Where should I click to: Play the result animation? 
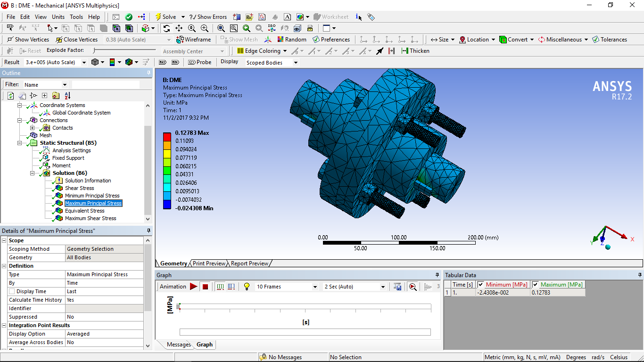coord(194,287)
